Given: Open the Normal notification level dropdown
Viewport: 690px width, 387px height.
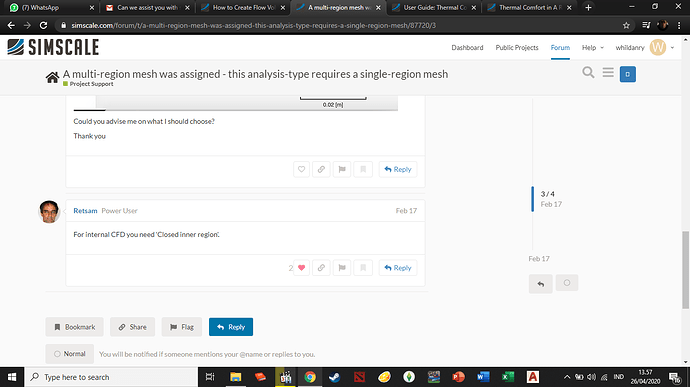Looking at the screenshot, I should (x=70, y=354).
